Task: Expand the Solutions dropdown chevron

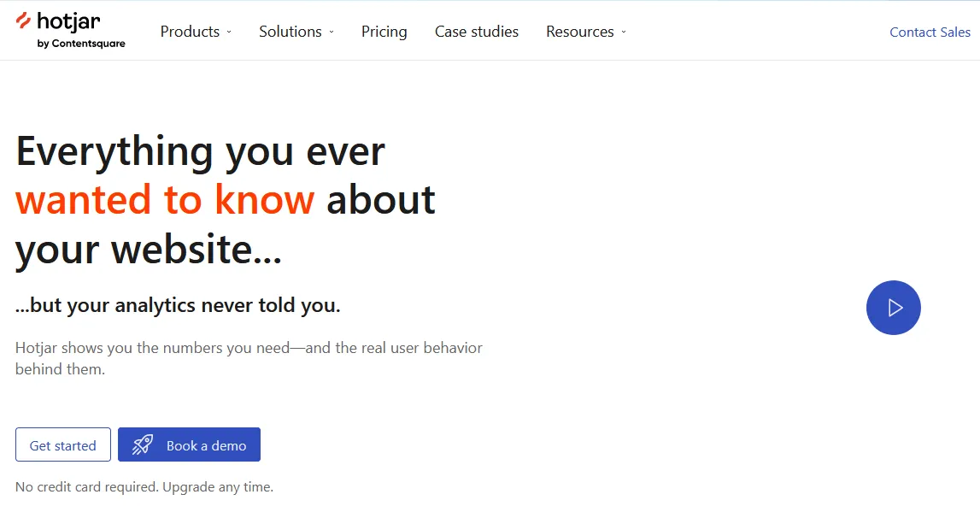Action: click(332, 32)
